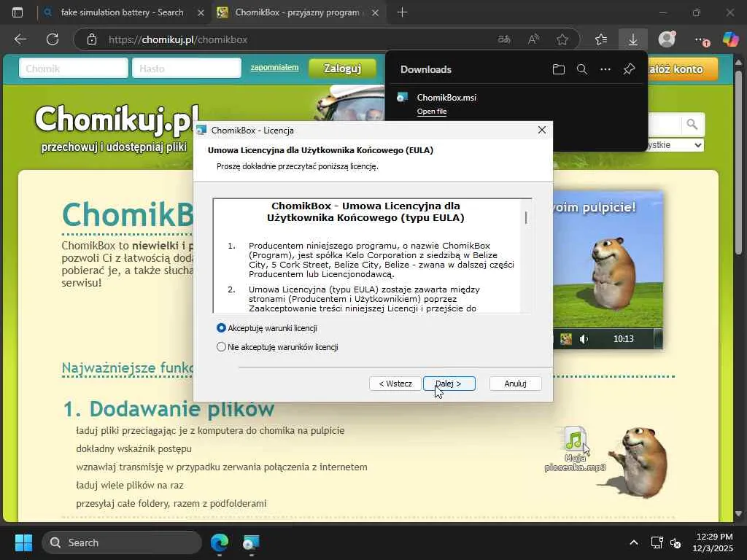
Task: Toggle Read aloud icon in address bar
Action: (x=533, y=39)
